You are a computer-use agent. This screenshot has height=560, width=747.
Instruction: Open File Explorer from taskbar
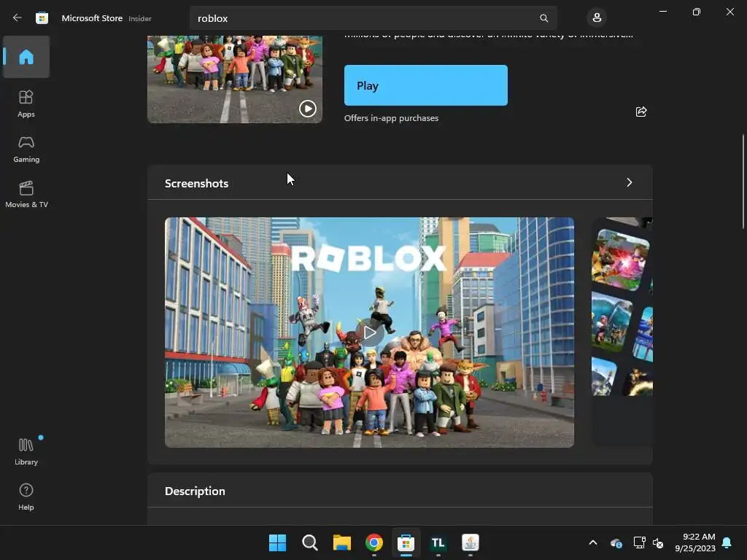coord(341,542)
